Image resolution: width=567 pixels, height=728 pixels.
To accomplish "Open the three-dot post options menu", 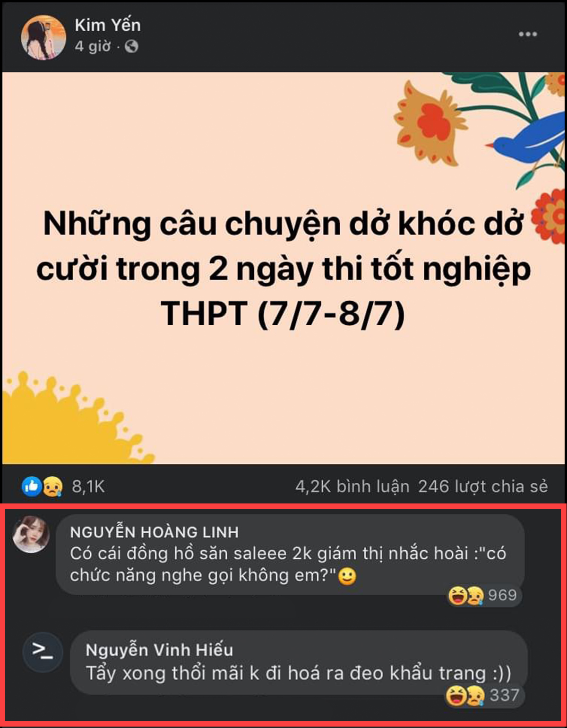I will 527,34.
